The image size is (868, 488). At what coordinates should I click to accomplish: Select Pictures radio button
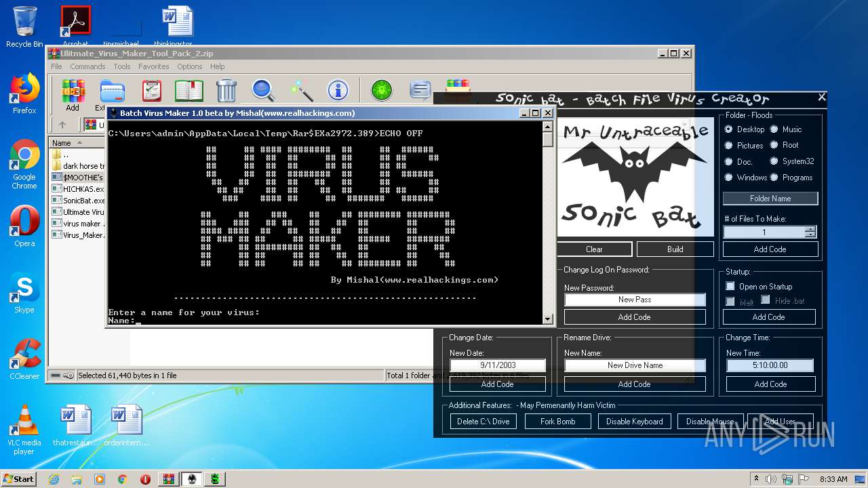pos(729,145)
